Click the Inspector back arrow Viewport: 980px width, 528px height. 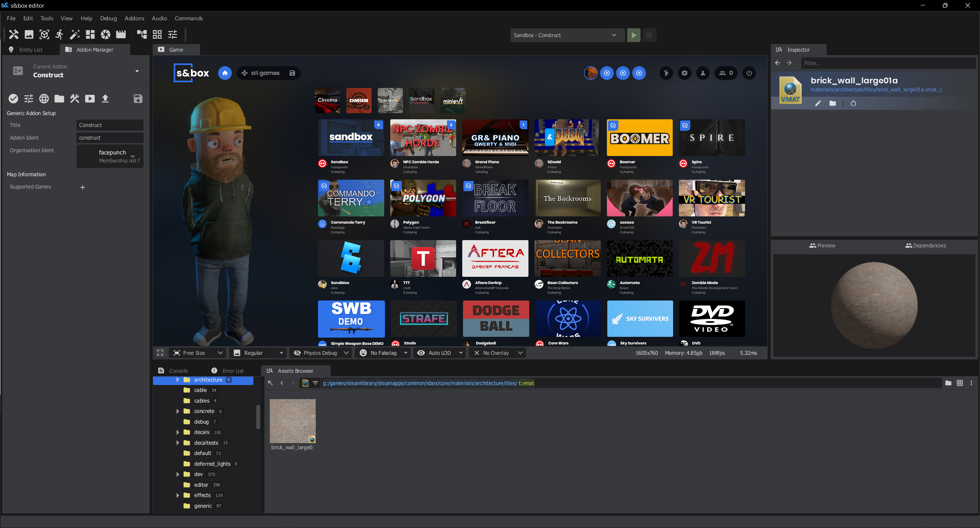point(778,63)
